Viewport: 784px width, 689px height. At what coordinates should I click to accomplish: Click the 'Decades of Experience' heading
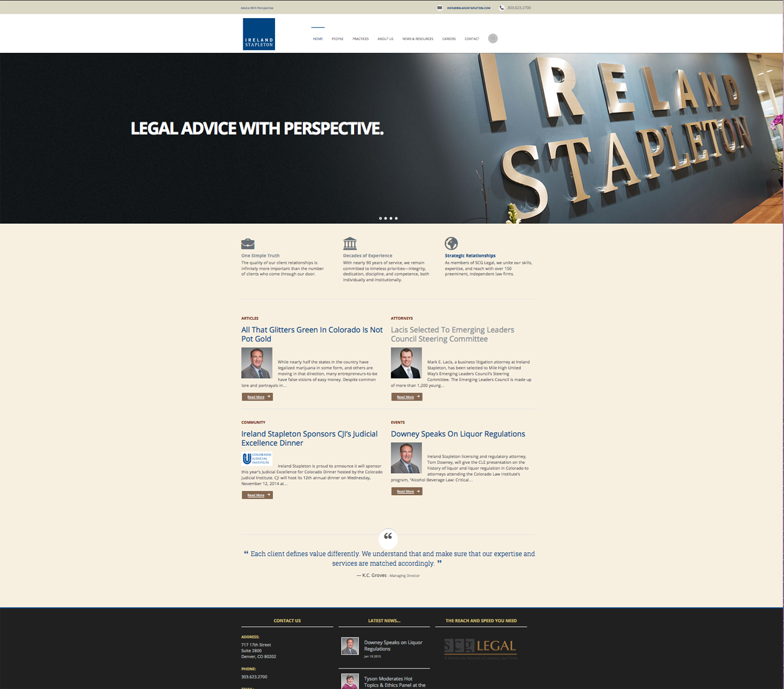[x=367, y=256]
